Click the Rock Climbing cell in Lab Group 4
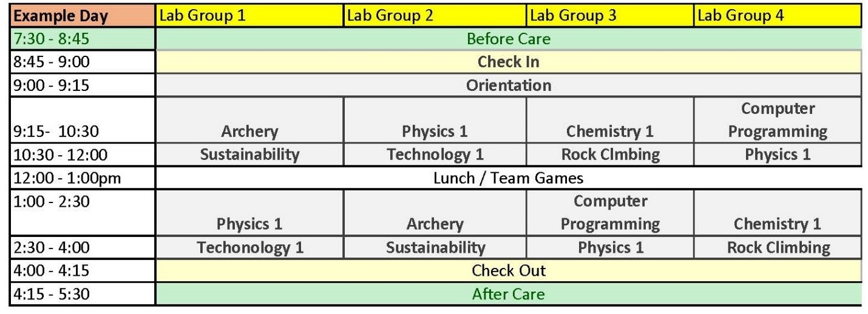The image size is (868, 314). [778, 247]
